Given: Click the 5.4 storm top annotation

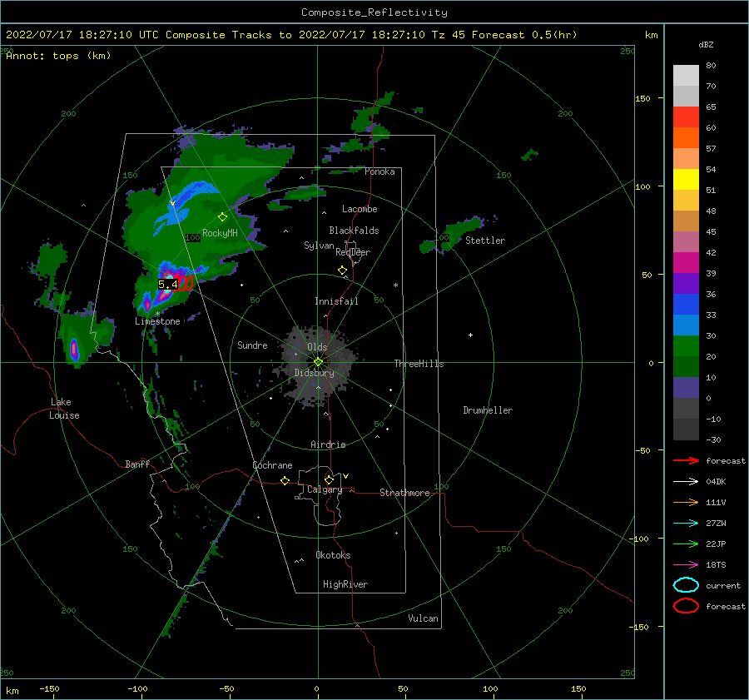Looking at the screenshot, I should click(x=167, y=285).
